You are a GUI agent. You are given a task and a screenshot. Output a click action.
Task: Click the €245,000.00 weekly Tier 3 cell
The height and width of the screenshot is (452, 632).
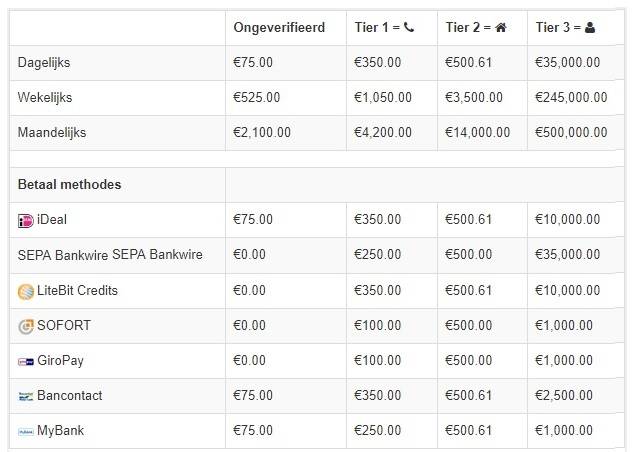572,97
